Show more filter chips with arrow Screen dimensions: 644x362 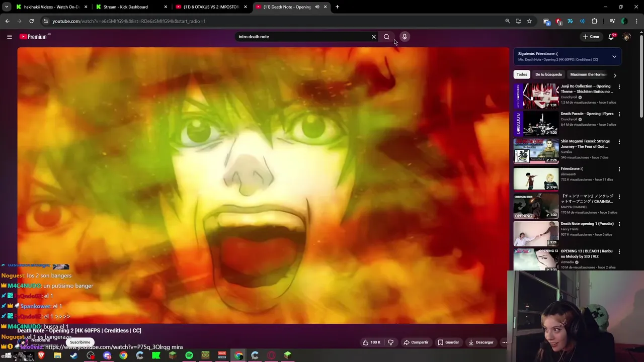tap(615, 75)
